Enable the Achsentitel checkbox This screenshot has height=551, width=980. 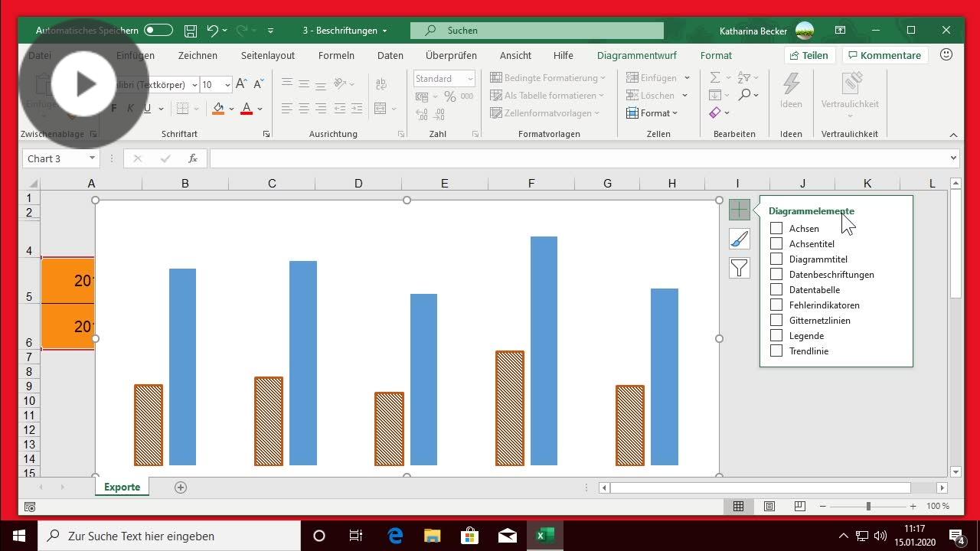point(776,243)
